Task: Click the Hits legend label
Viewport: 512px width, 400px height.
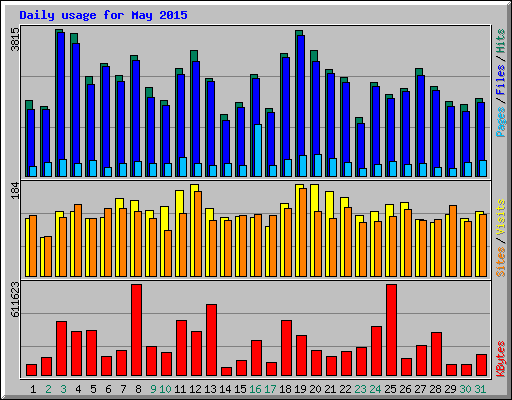Action: pos(501,41)
